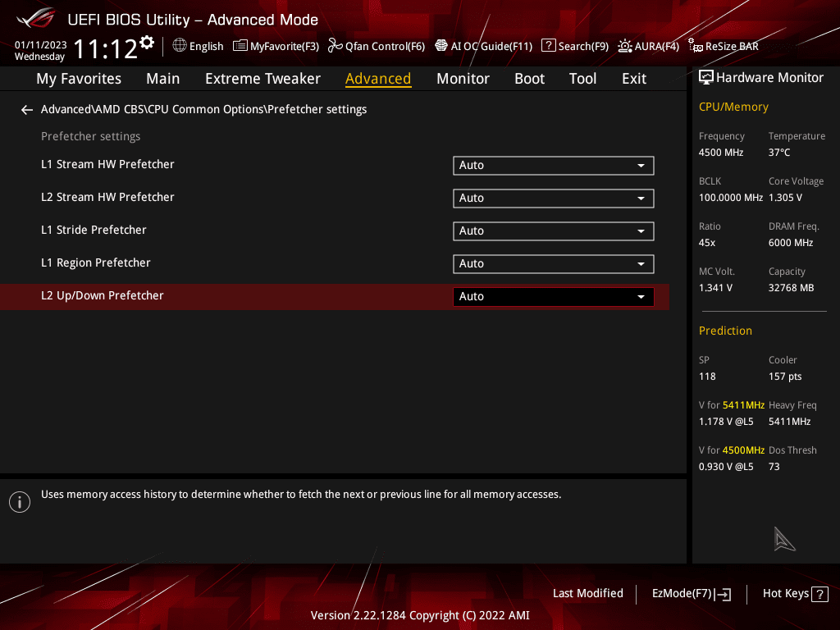The width and height of the screenshot is (840, 630).
Task: Click Hot Keys label
Action: (785, 593)
